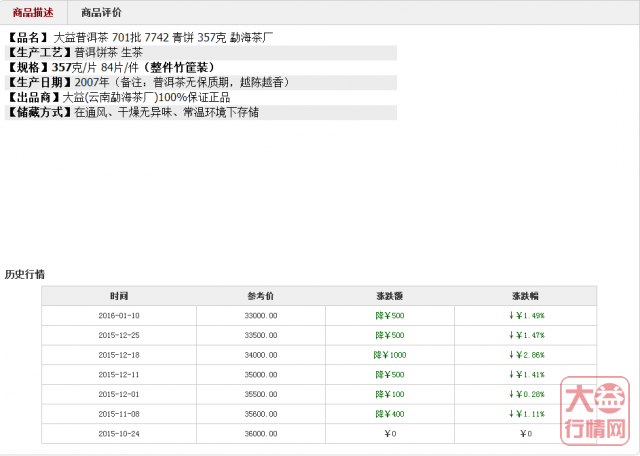The image size is (640, 456).
Task: Click ￥0 under 涨跌额 in the 2015-10-24 row
Action: pyautogui.click(x=390, y=434)
